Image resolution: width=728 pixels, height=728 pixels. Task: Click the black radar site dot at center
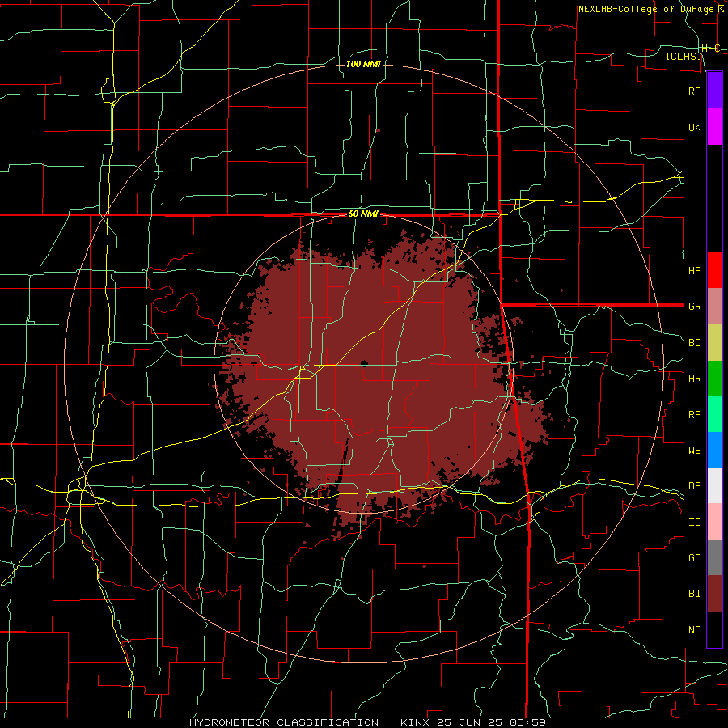[364, 363]
